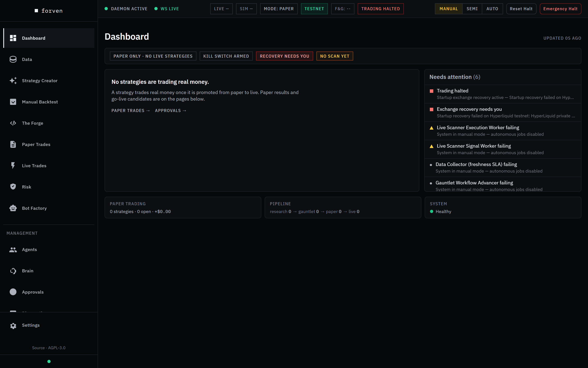588x368 pixels.
Task: Click the foreven logo square icon
Action: (37, 11)
